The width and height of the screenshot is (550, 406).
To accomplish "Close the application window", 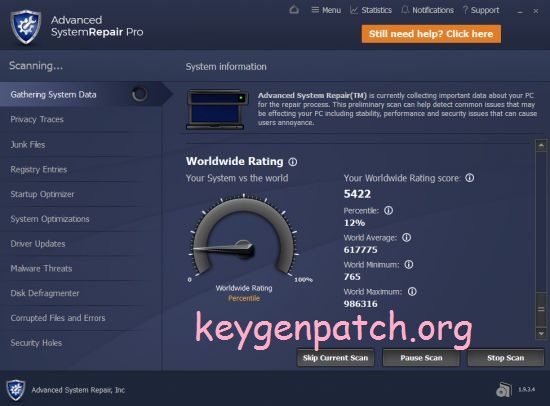I will [x=536, y=11].
